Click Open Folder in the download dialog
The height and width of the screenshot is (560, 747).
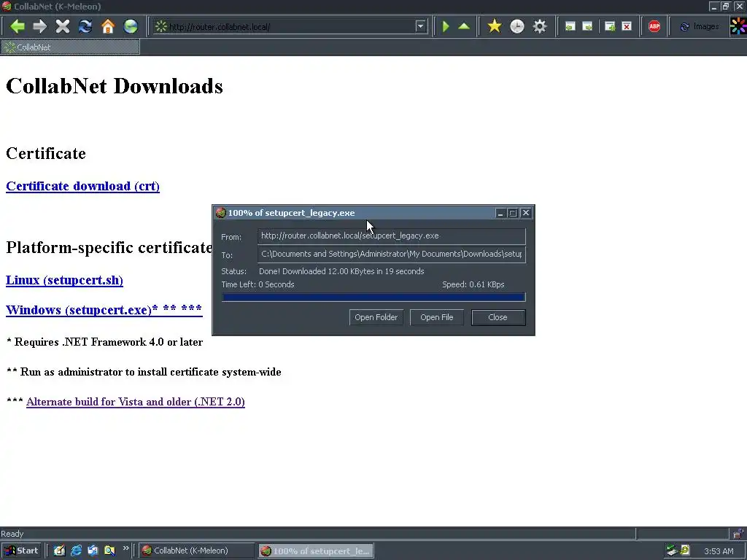coord(376,317)
